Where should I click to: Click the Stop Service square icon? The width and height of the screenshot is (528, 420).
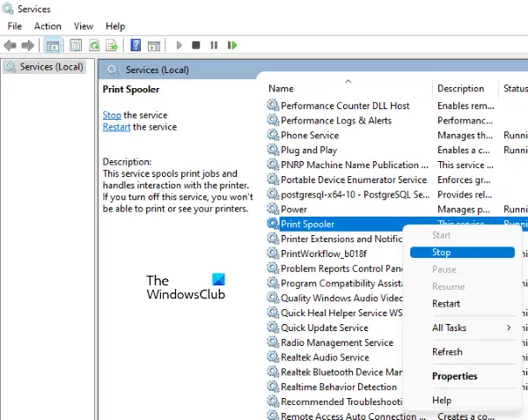pos(195,45)
